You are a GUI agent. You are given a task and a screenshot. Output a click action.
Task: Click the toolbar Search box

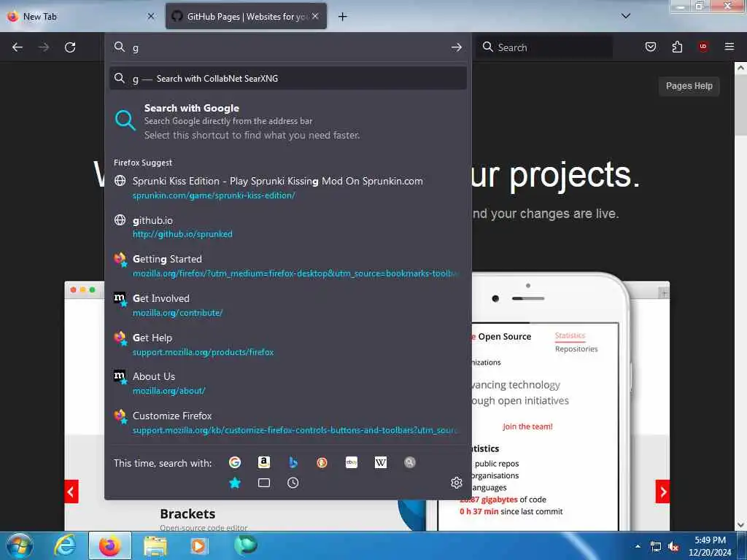click(x=544, y=47)
